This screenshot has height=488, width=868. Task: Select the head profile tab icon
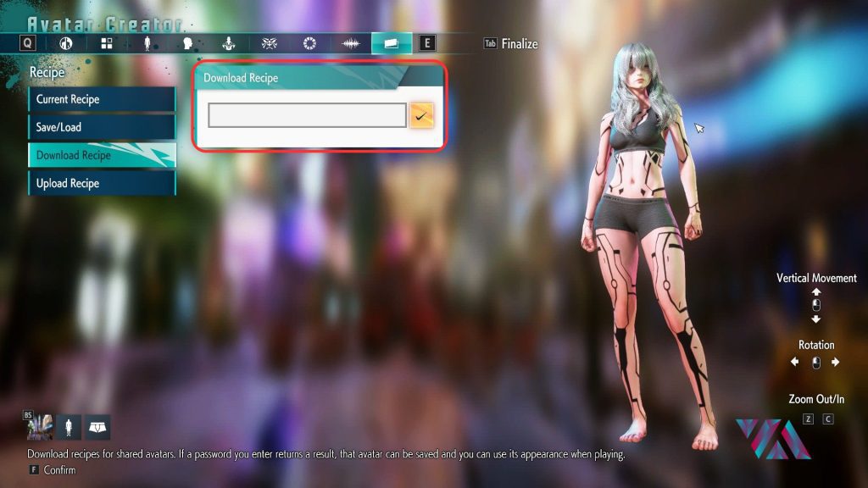coord(187,43)
